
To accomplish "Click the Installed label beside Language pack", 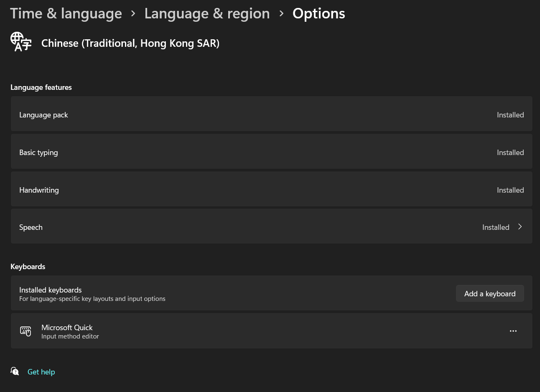I will coord(510,115).
